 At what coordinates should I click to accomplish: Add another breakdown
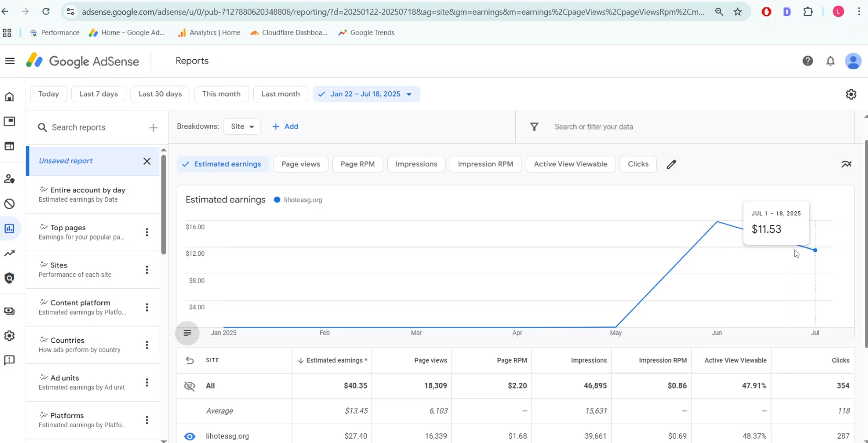285,126
